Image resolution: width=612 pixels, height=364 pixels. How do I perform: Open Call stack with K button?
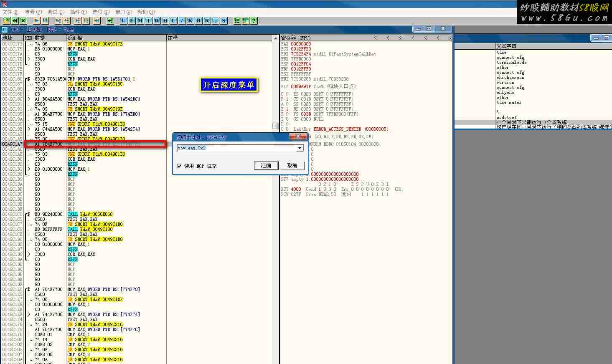click(190, 20)
